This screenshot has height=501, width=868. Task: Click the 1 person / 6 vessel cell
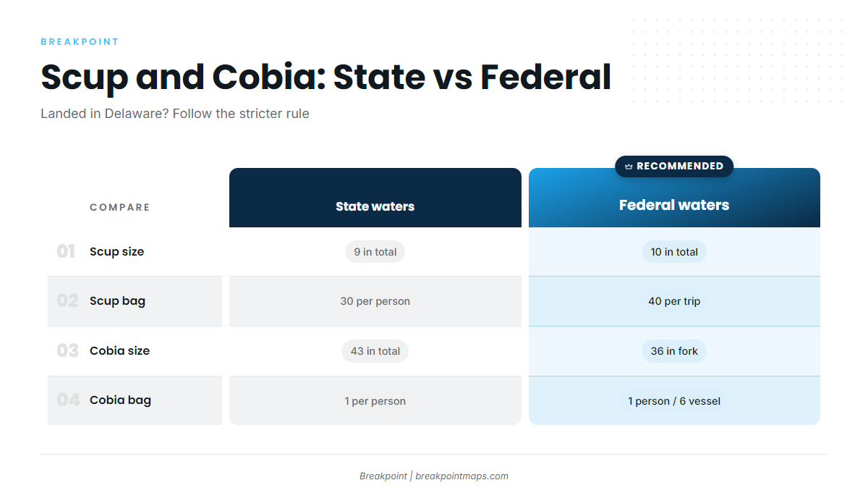(x=674, y=400)
